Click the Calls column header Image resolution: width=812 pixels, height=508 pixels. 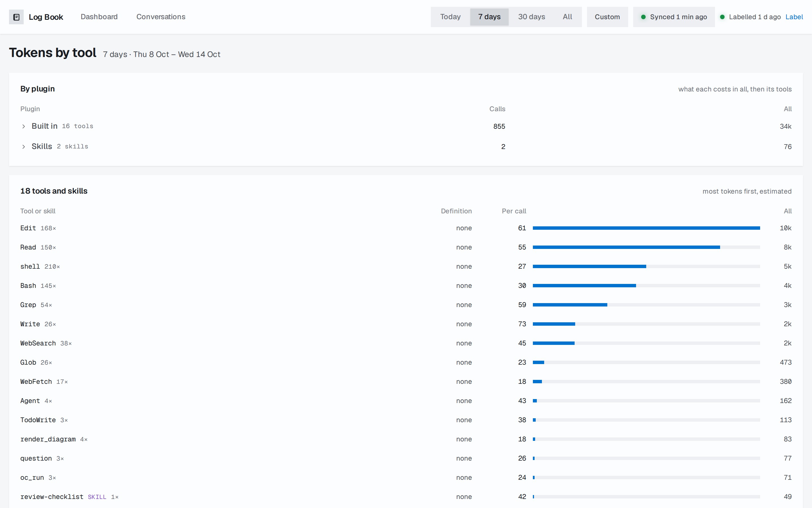pyautogui.click(x=497, y=109)
